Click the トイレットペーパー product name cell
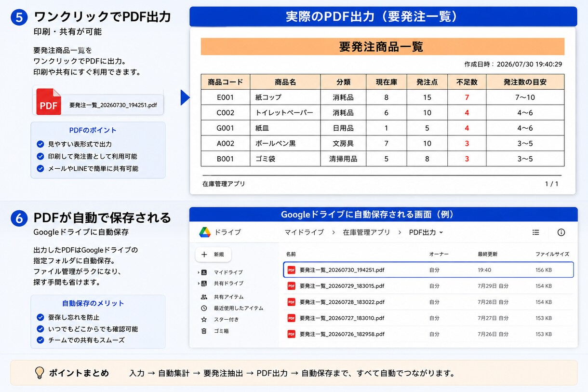The height and width of the screenshot is (392, 588). click(285, 113)
